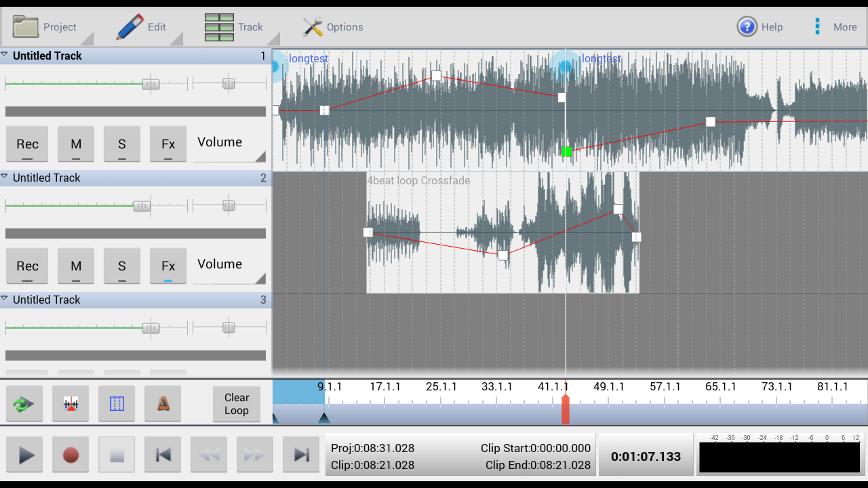Open the Options menu

click(x=332, y=26)
